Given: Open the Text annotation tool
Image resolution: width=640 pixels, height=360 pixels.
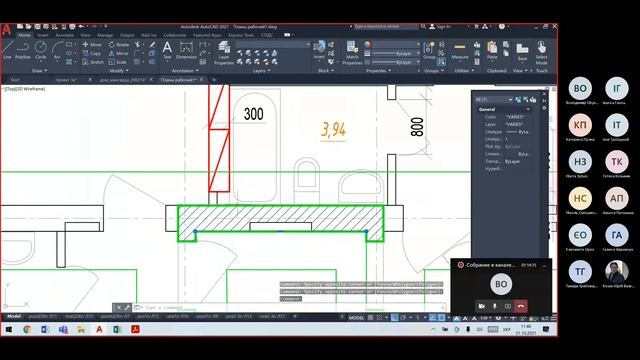Looking at the screenshot, I should click(167, 51).
